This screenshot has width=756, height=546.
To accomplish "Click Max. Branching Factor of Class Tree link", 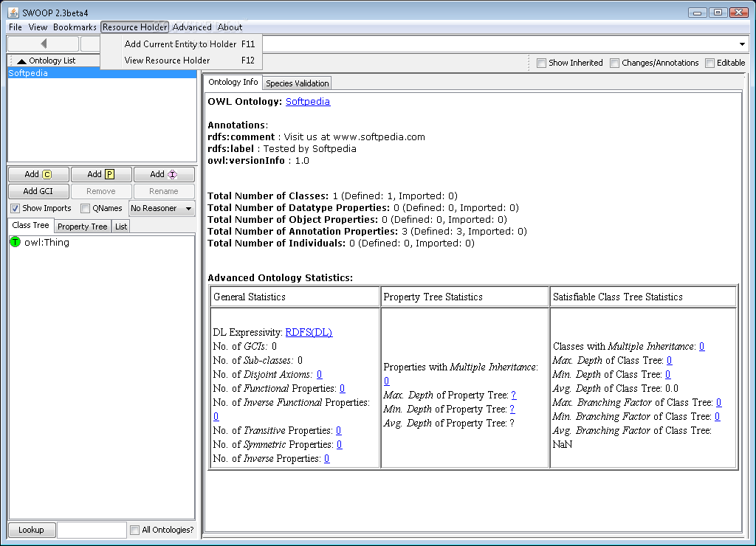I will click(719, 402).
